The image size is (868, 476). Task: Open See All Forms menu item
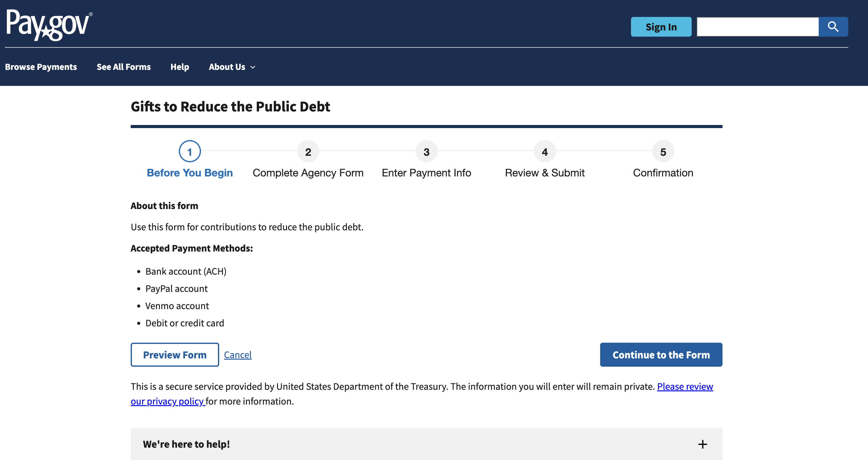click(124, 67)
